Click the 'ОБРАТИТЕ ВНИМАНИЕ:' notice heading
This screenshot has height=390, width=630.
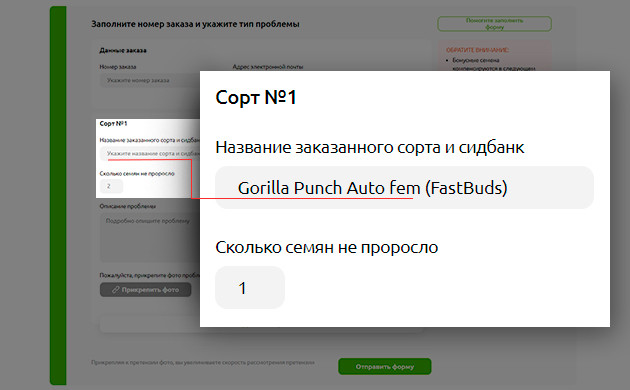(477, 50)
